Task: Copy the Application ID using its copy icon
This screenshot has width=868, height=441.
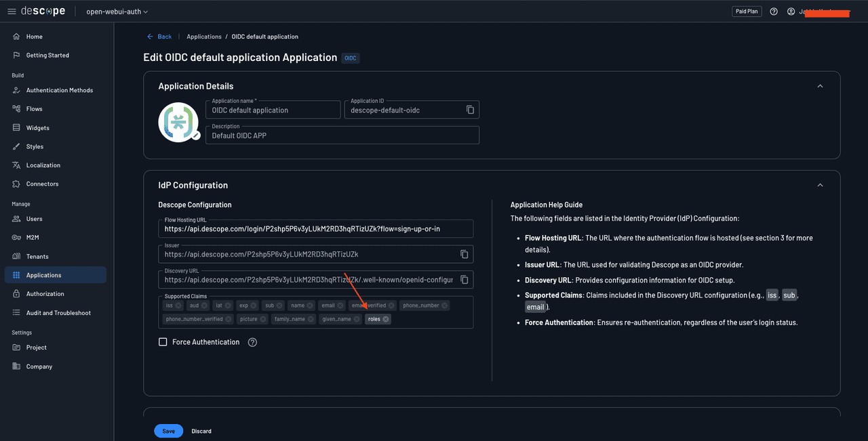Action: [471, 109]
